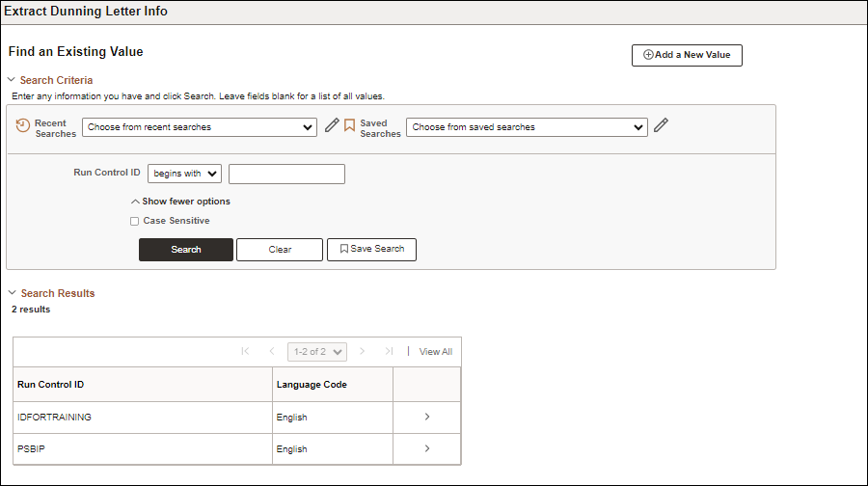This screenshot has height=486, width=868.
Task: Click the Run Control ID text field
Action: 286,174
